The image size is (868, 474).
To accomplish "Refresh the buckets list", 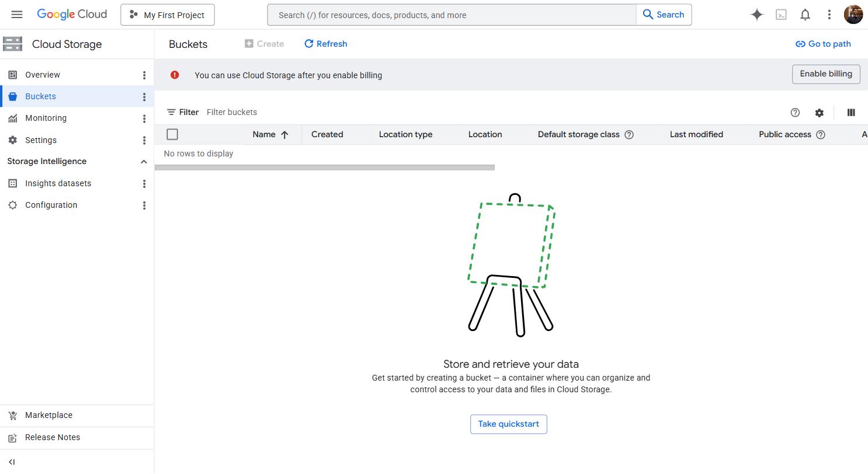I will coord(326,44).
